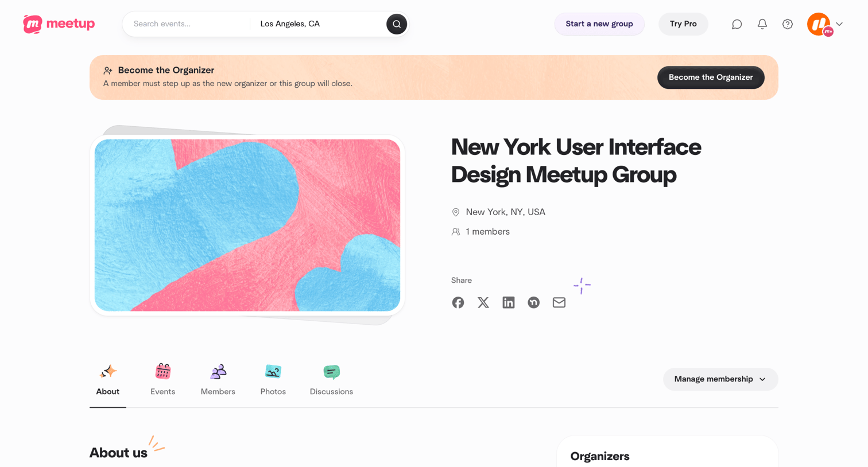Open the Manage membership dropdown

(720, 379)
